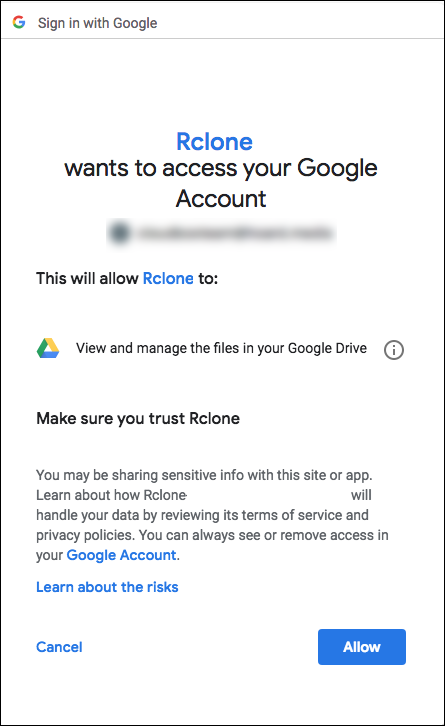The image size is (445, 726).
Task: Click Rclone link in 'This will allow' line
Action: 168,278
